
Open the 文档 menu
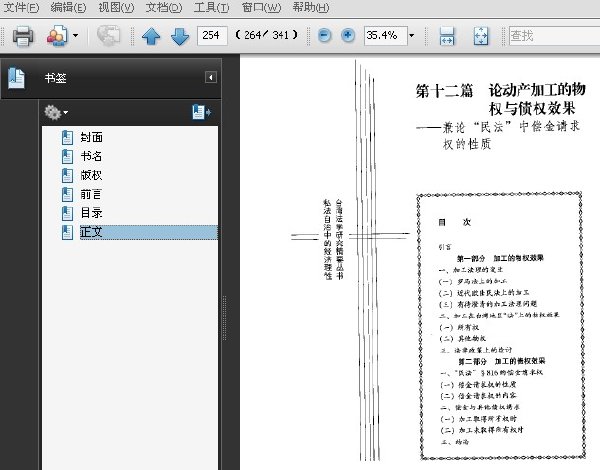[164, 7]
